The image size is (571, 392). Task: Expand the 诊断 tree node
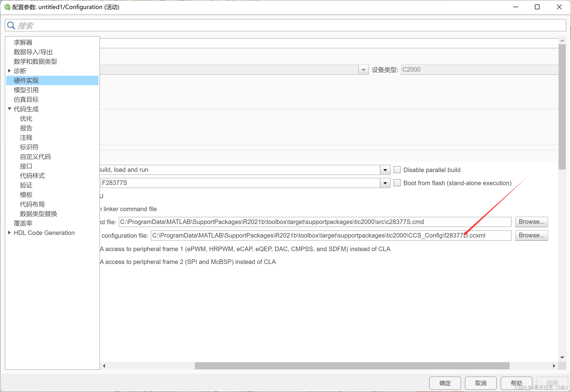(x=9, y=71)
